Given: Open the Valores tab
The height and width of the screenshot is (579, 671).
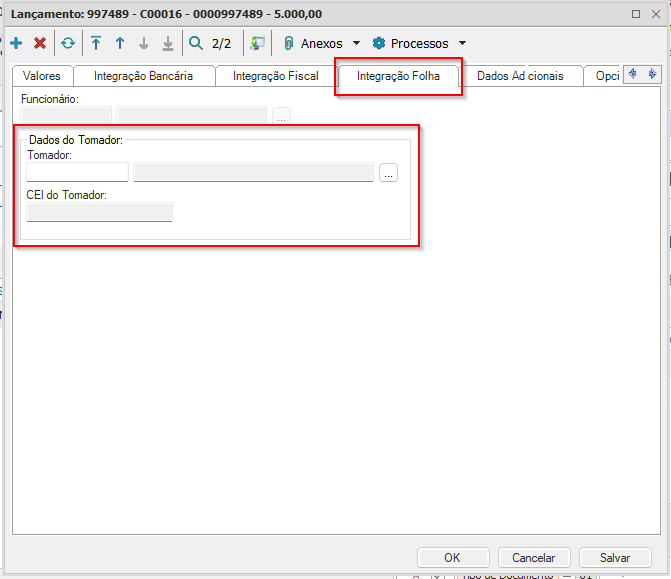Looking at the screenshot, I should pos(42,76).
